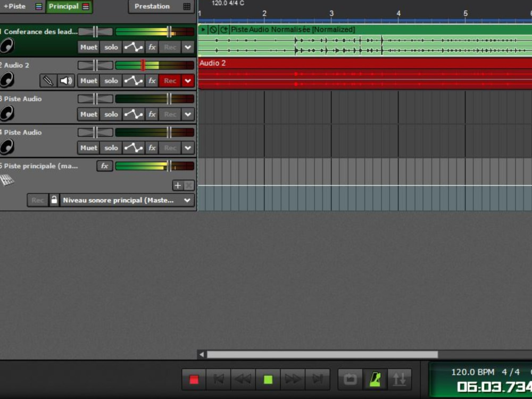Click track 4 Piste Audio speaker icon

(x=7, y=147)
